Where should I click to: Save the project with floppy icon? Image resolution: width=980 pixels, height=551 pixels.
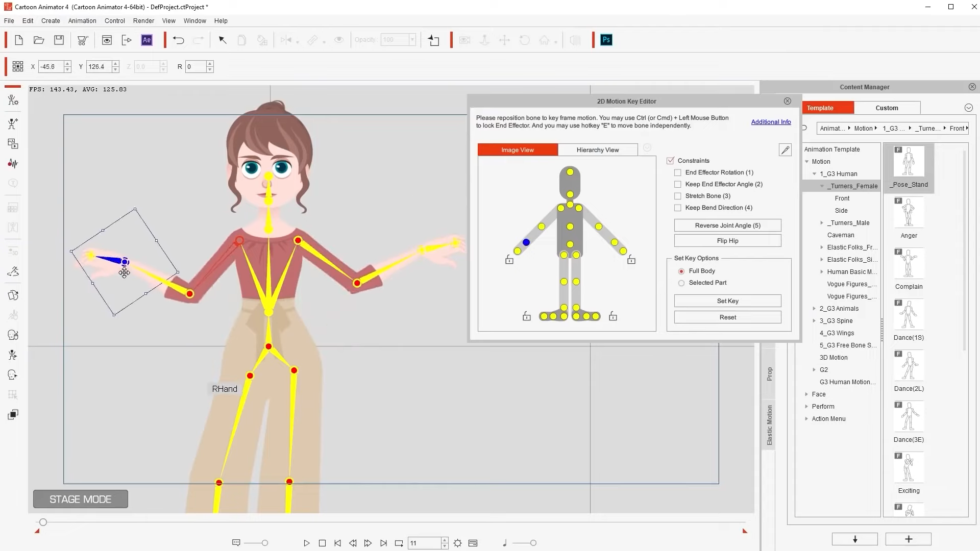click(x=59, y=40)
